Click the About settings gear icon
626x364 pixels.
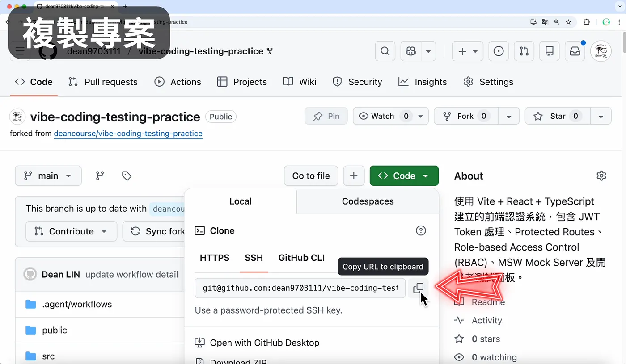(601, 176)
